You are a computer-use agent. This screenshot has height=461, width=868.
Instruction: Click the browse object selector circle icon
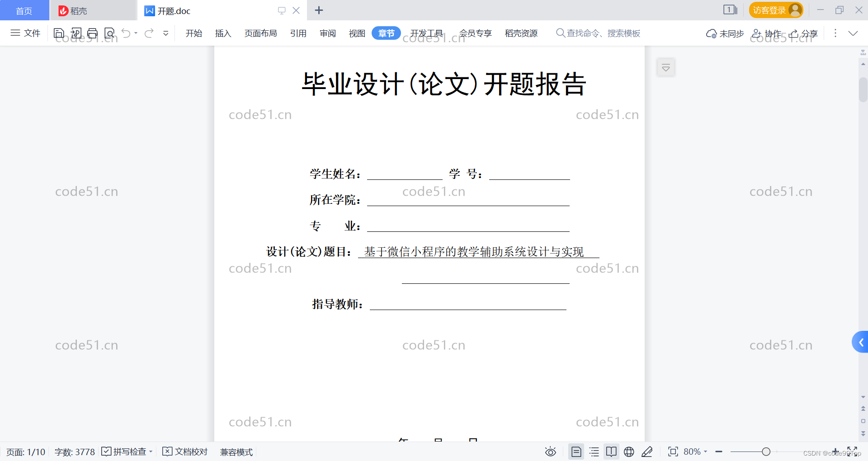(863, 421)
